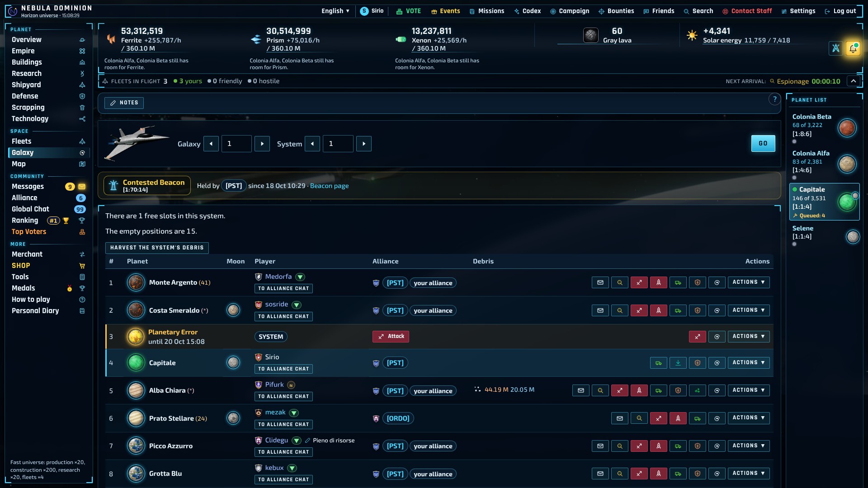Click the shield icon in Alba Chiara row

click(x=678, y=390)
